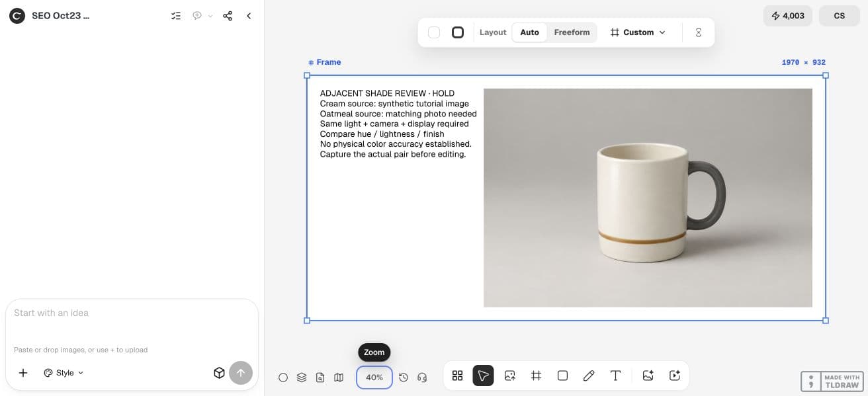Open the Style dropdown
Image resolution: width=868 pixels, height=396 pixels.
(x=64, y=373)
